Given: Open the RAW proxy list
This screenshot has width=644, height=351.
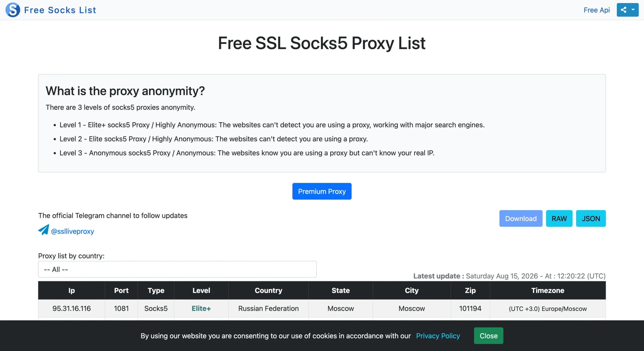Looking at the screenshot, I should [x=559, y=218].
